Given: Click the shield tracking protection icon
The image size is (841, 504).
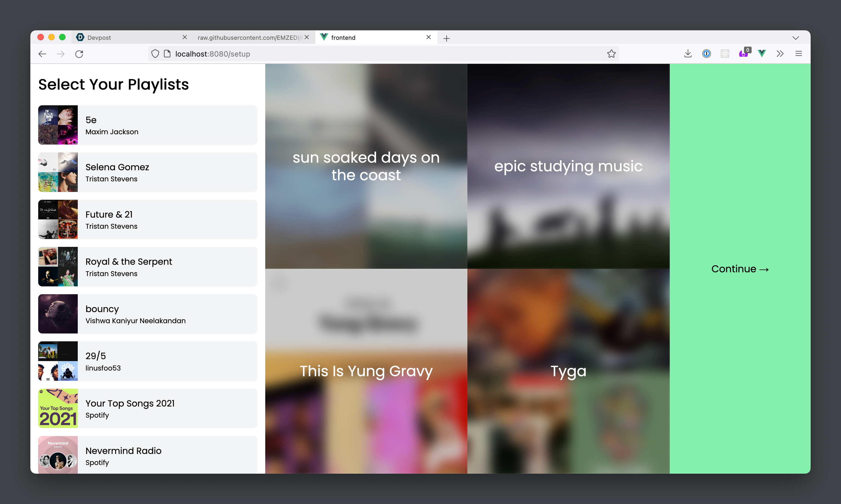Looking at the screenshot, I should (155, 54).
